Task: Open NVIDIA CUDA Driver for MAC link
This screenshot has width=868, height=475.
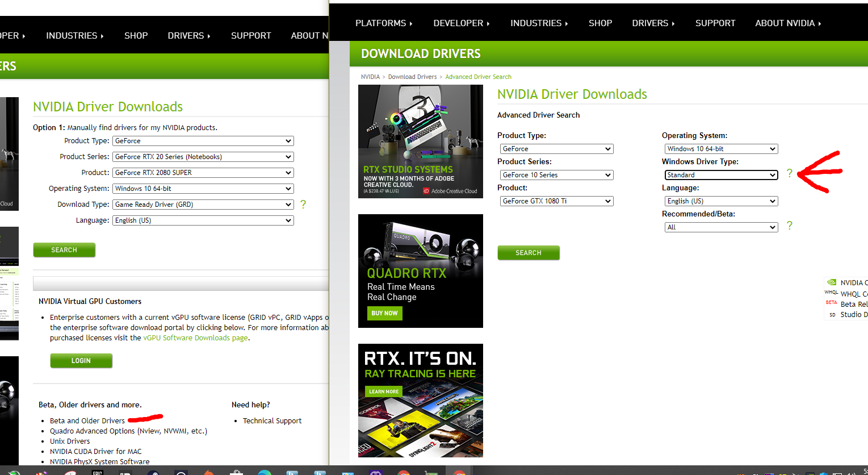Action: [96, 452]
